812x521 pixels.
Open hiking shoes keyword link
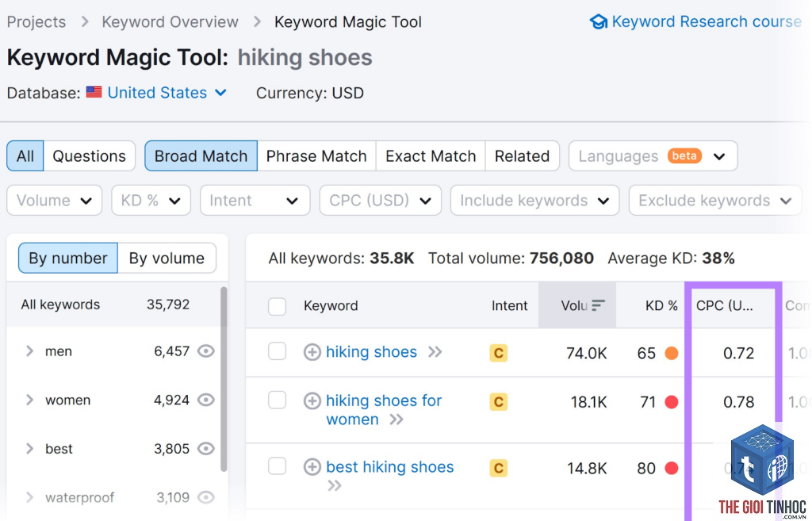pyautogui.click(x=371, y=352)
